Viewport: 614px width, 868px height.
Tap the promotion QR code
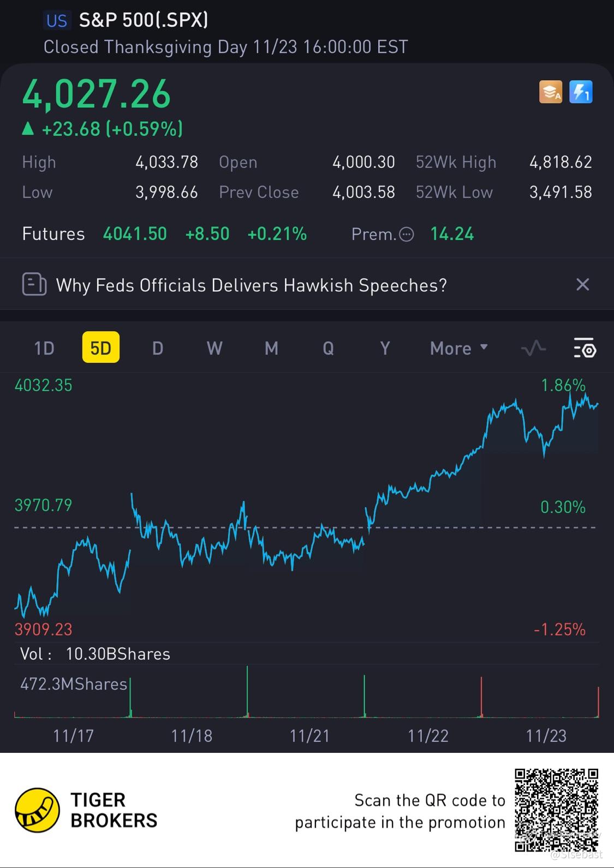(x=556, y=810)
